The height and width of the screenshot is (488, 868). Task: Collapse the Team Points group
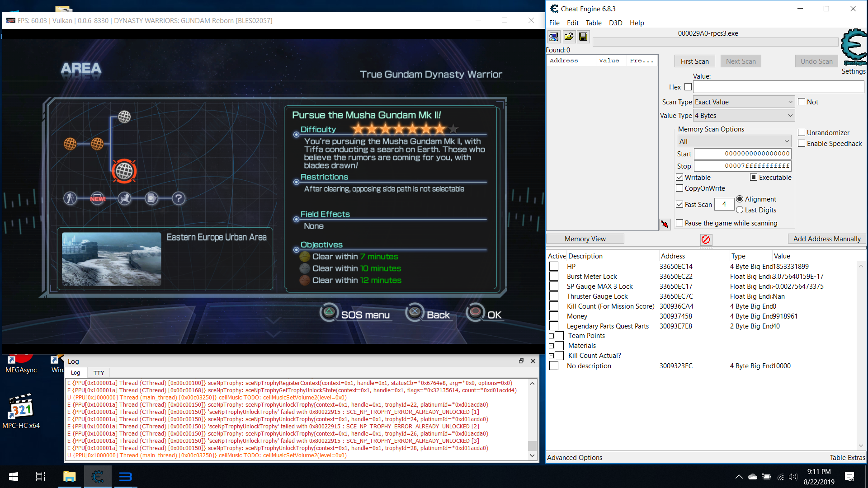coord(551,336)
